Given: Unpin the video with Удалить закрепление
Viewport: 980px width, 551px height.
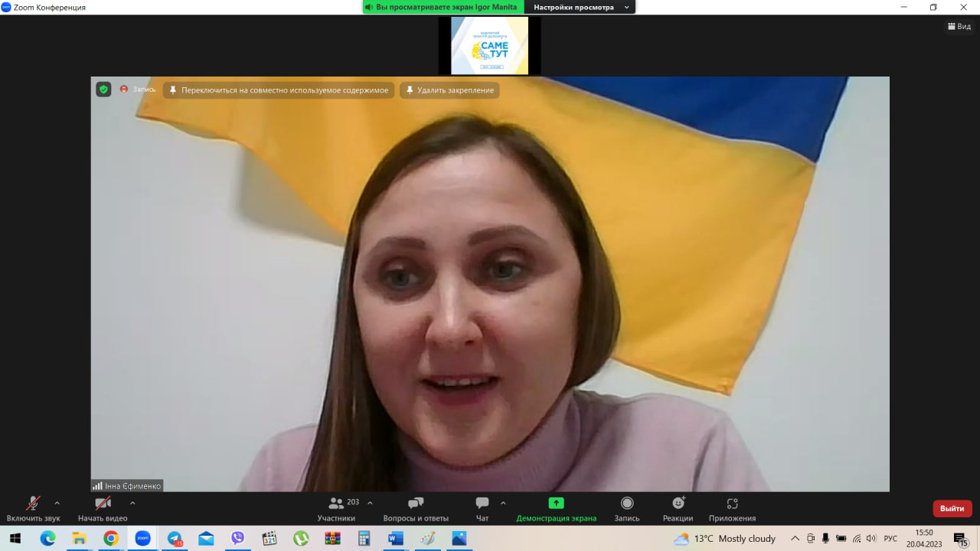Looking at the screenshot, I should [x=449, y=90].
